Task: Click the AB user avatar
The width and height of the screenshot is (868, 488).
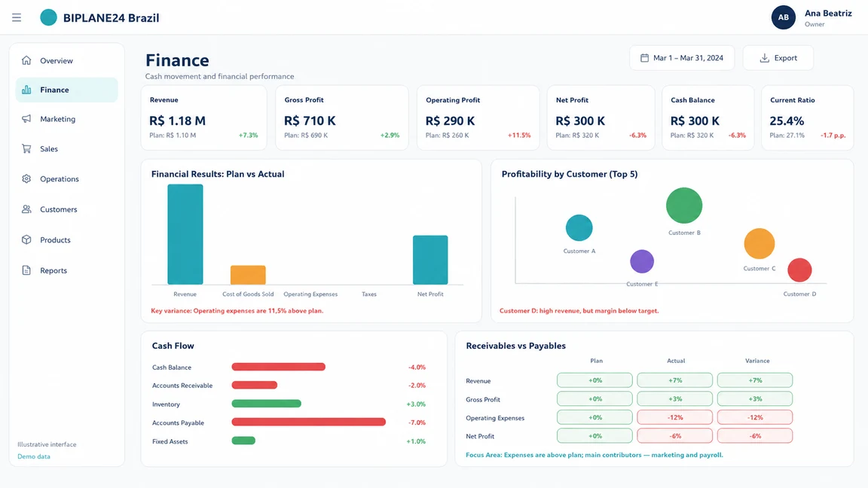Action: click(x=784, y=17)
